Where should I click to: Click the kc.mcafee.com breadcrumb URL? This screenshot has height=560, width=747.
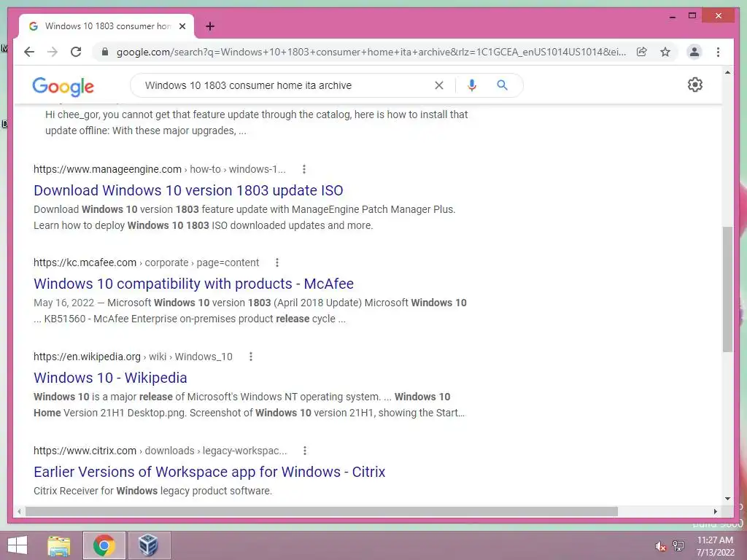146,262
